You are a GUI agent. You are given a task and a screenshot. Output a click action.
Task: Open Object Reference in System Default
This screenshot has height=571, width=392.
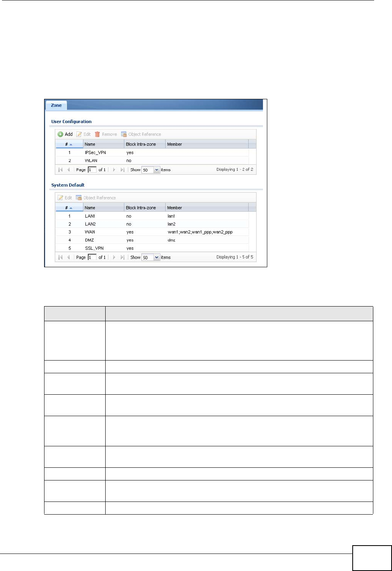tap(96, 198)
